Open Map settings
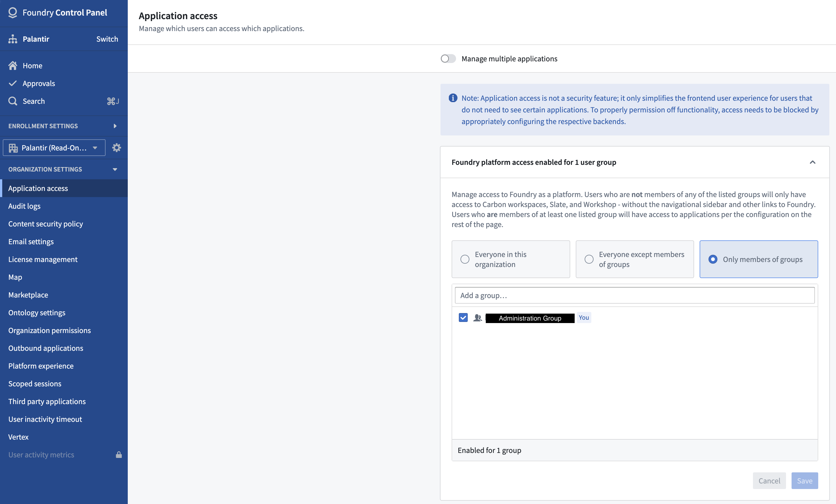 click(x=64, y=277)
